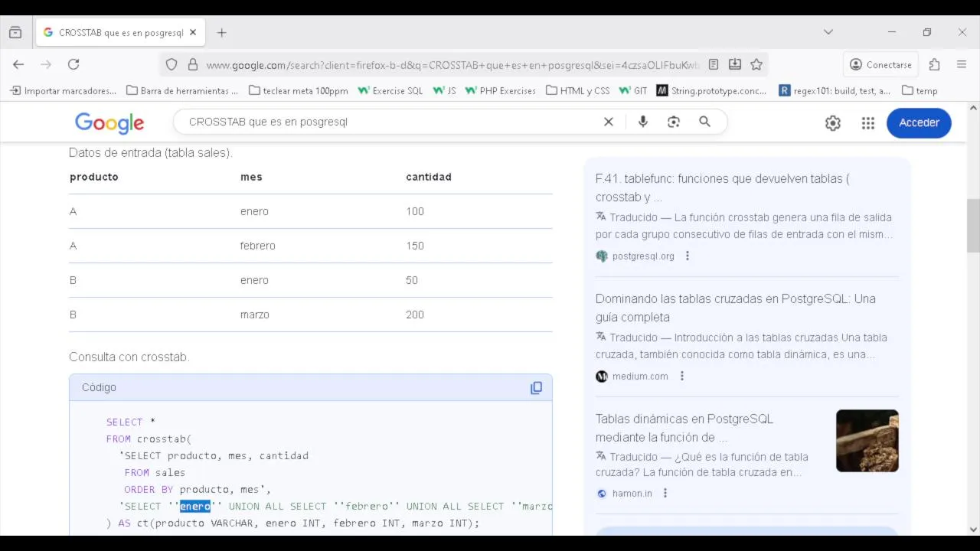Clear the Google search query
The width and height of the screenshot is (980, 551).
(609, 122)
